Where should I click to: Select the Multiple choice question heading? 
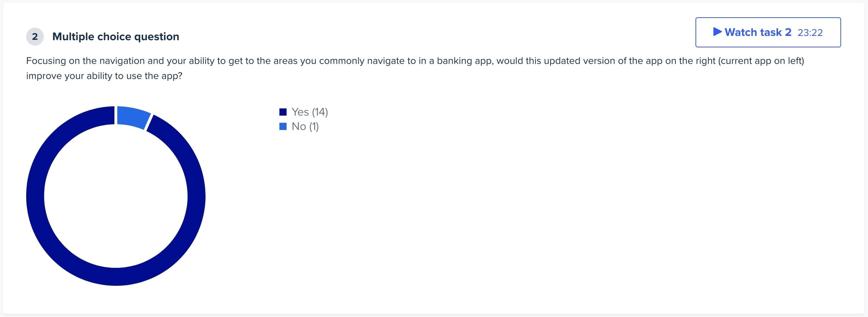coord(115,37)
